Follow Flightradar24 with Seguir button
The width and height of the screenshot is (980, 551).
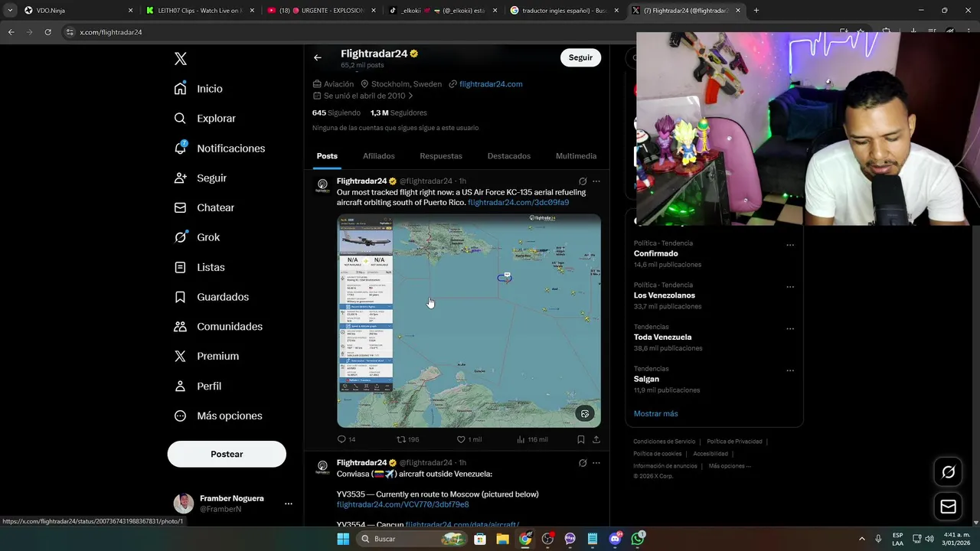pyautogui.click(x=580, y=57)
